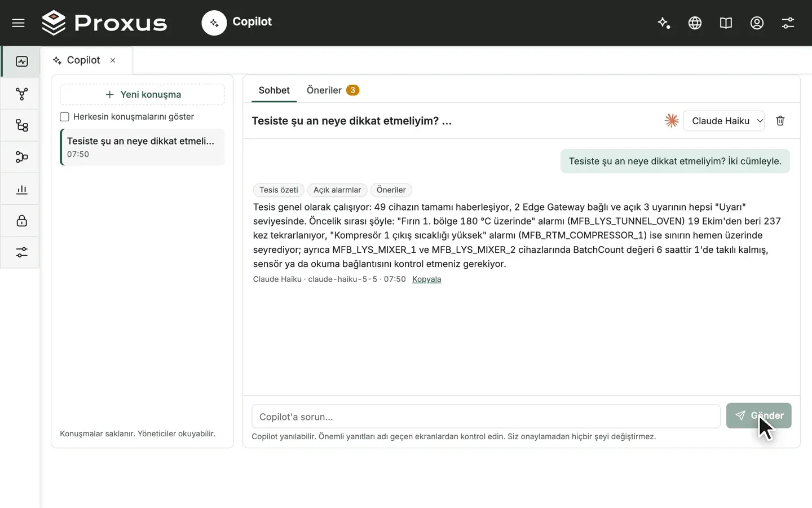Switch to the Öneriler tab
Image resolution: width=812 pixels, height=508 pixels.
click(x=333, y=90)
